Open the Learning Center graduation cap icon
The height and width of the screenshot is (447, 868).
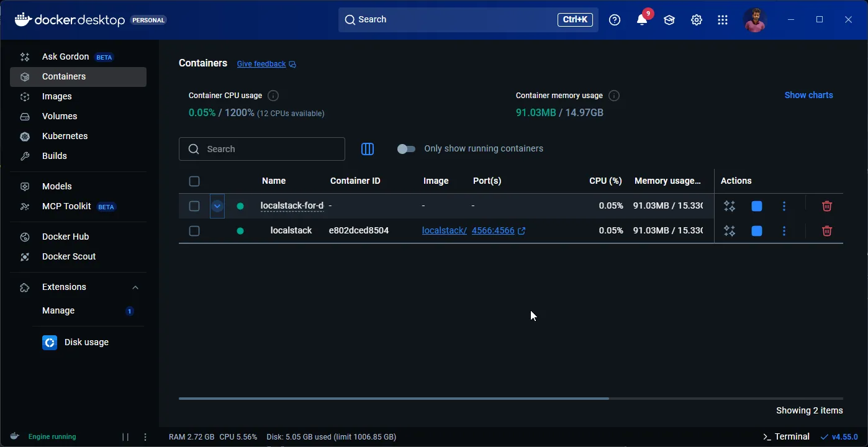669,19
